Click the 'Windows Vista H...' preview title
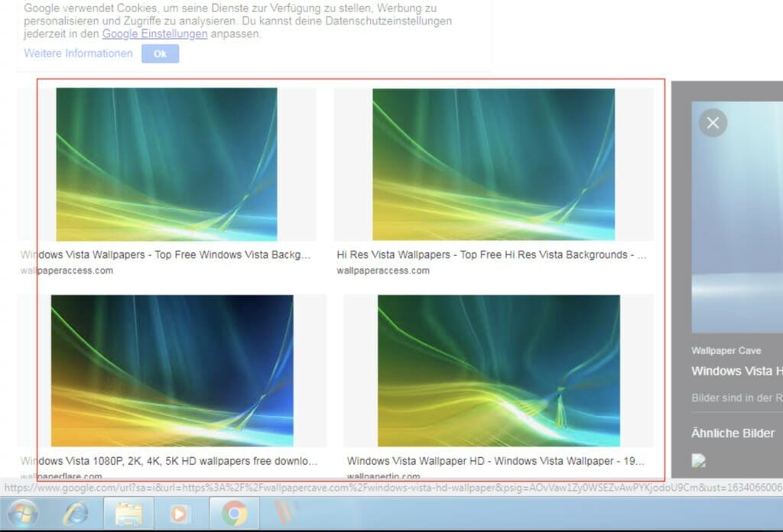Screen dimensions: 783x532 tap(737, 371)
